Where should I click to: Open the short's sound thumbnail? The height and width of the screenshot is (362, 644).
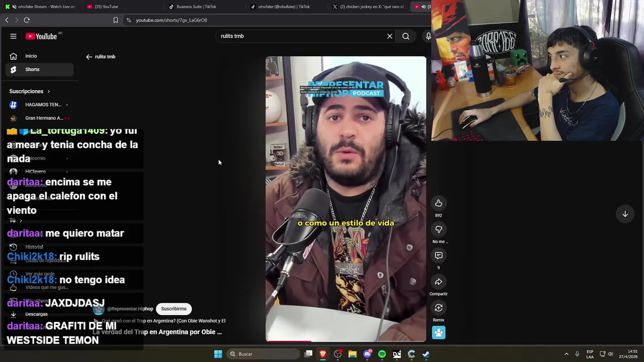439,333
